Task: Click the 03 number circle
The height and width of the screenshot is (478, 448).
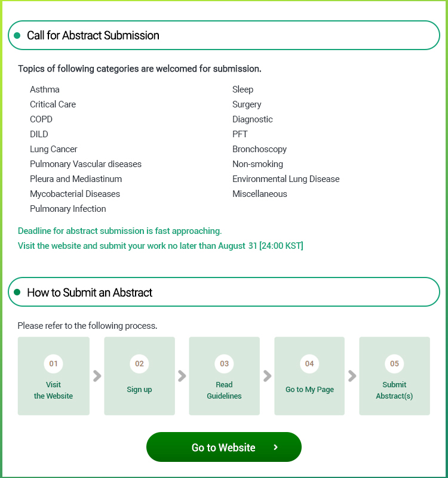Action: (x=224, y=363)
